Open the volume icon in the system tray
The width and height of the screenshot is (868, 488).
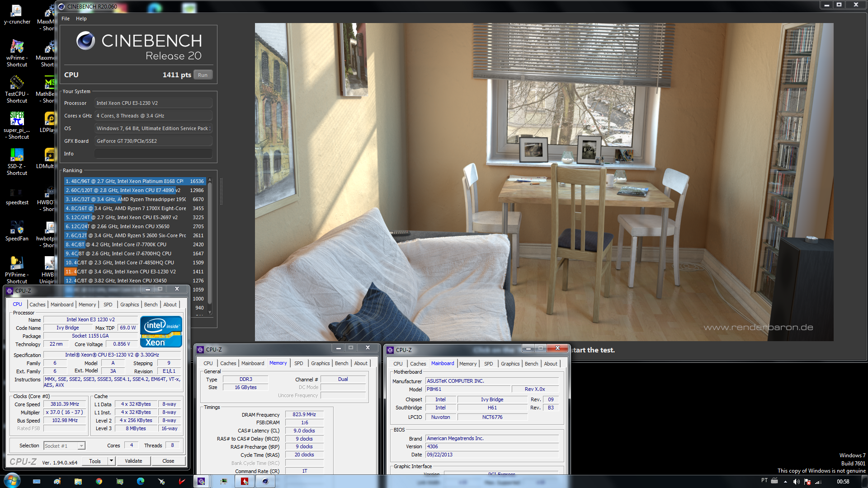[797, 482]
